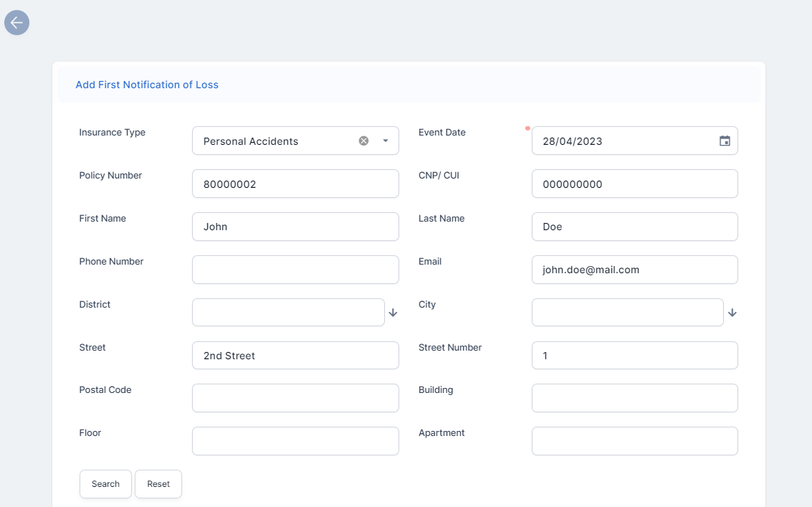Click into the CNP/CUI input
This screenshot has width=812, height=507.
(x=634, y=184)
